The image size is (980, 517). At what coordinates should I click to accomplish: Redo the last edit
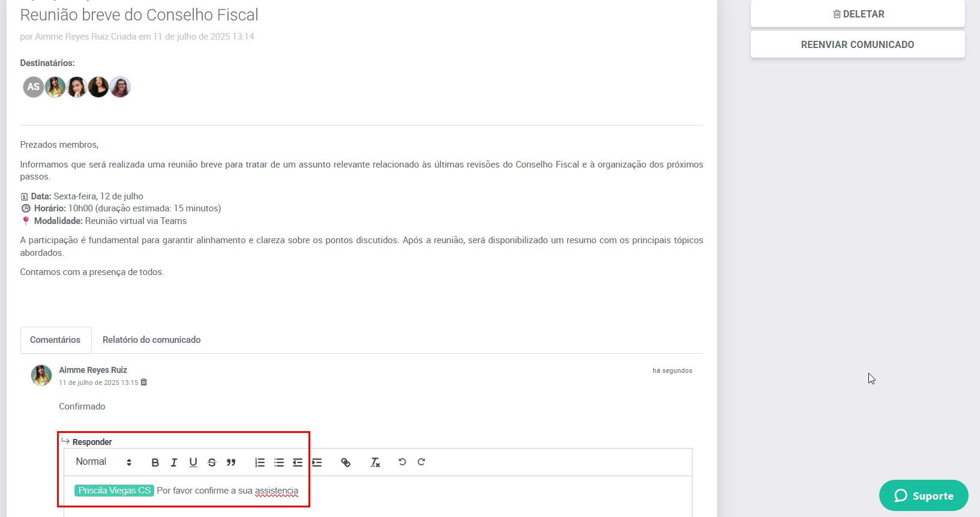tap(421, 462)
